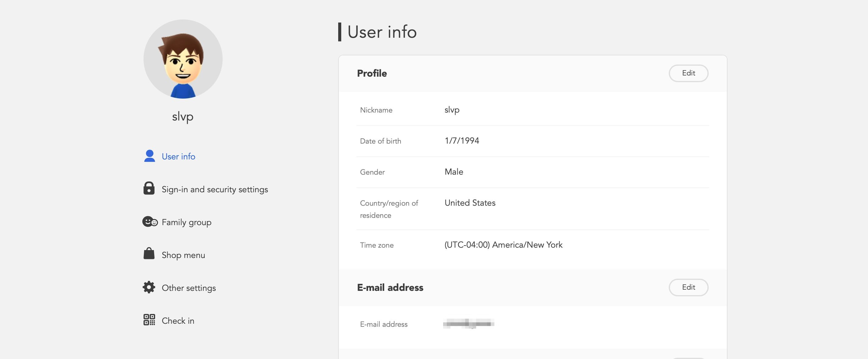868x359 pixels.
Task: Open the User info menu link
Action: click(x=178, y=156)
